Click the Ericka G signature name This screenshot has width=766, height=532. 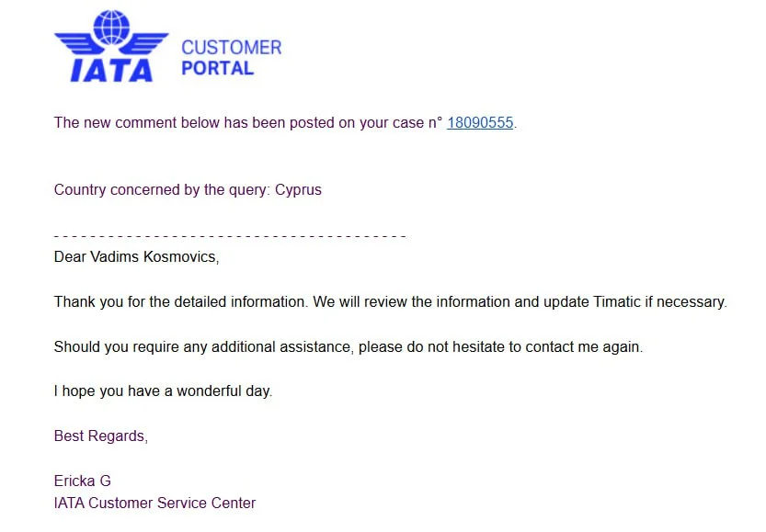coord(82,481)
